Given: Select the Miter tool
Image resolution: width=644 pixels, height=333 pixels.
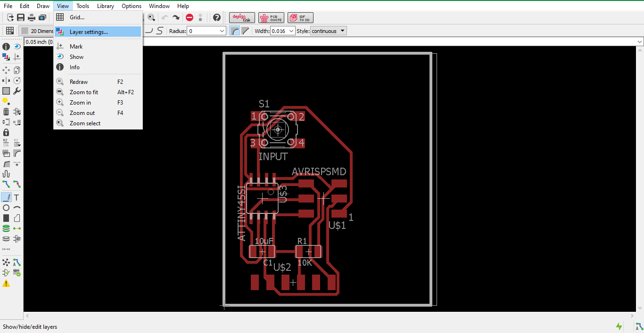Looking at the screenshot, I should 17,153.
